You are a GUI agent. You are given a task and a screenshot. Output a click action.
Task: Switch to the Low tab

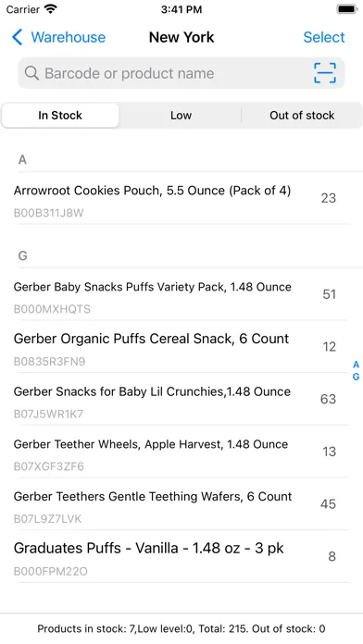click(x=181, y=116)
